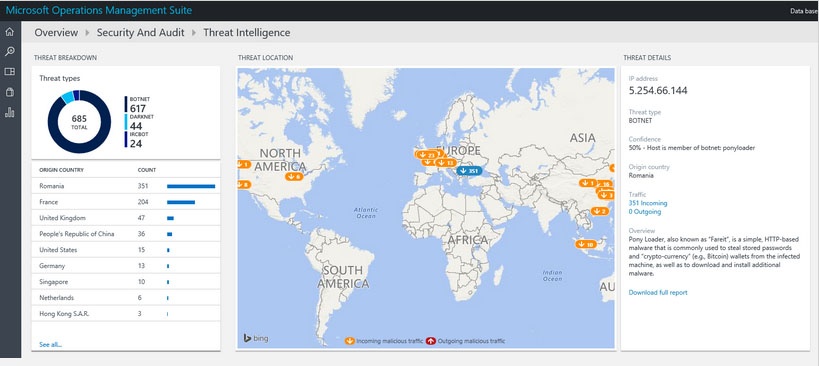Select the orange 8 marker on the US west coast

[243, 184]
